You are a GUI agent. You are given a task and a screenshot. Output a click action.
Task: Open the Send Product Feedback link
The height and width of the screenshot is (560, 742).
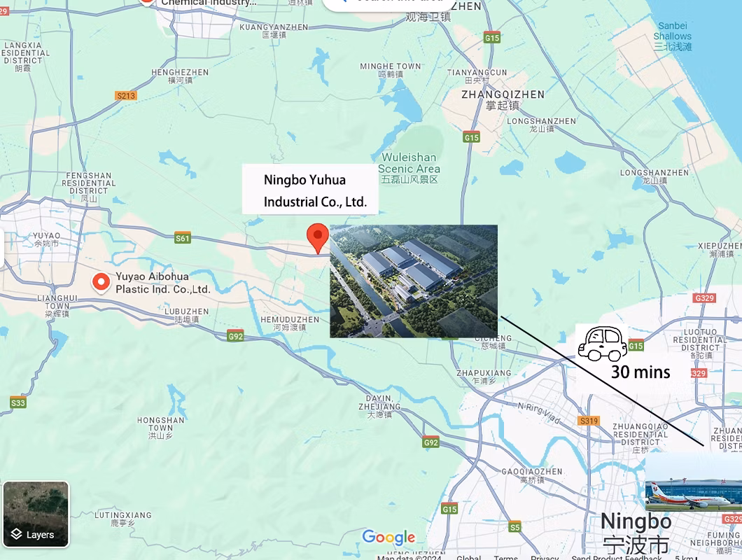(617, 557)
